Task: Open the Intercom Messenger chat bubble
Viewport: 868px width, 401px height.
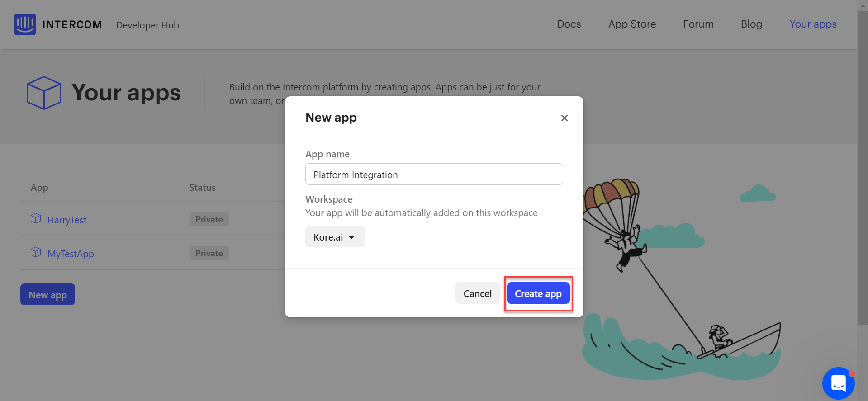Action: tap(838, 383)
